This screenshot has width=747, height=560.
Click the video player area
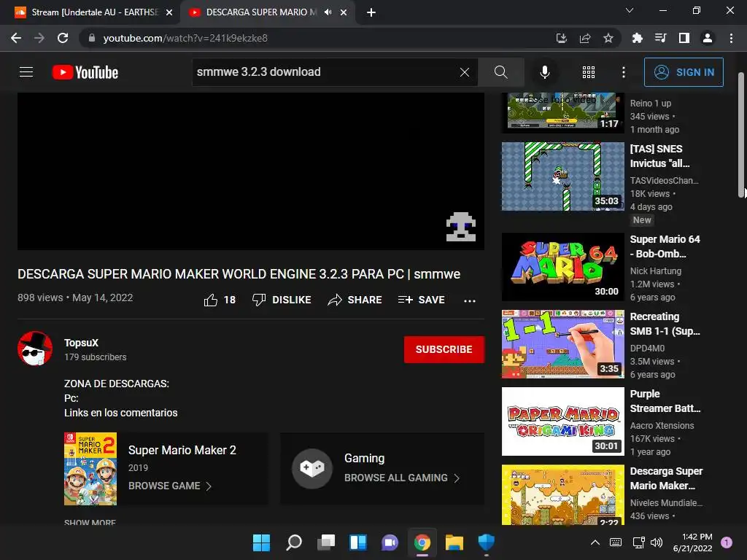pyautogui.click(x=251, y=171)
